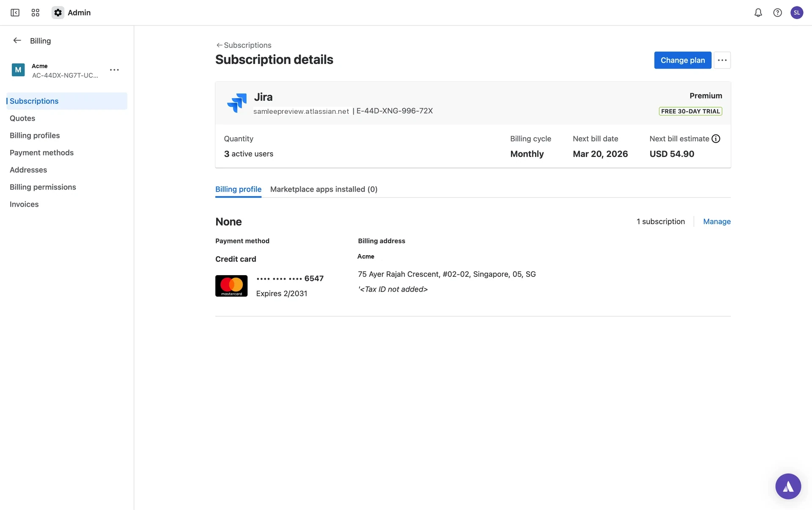Screen dimensions: 812x510
Task: Click samleepreview.atlassian.net site URL
Action: [301, 111]
